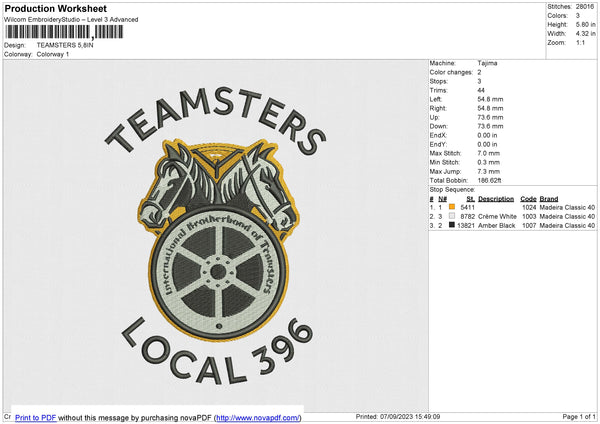The image size is (600, 424).
Task: Select 'Wilcom EmbroideryStudio – Level 3 Advanced' text
Action: tap(71, 20)
